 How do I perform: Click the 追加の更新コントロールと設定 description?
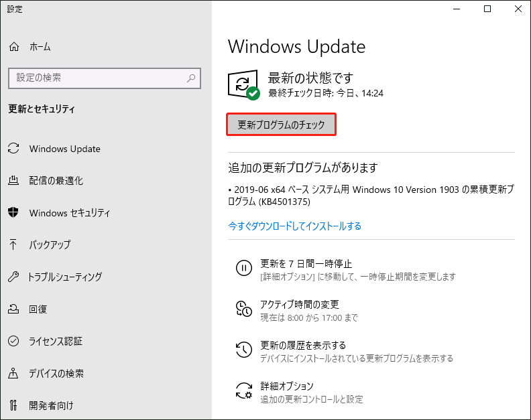(311, 399)
